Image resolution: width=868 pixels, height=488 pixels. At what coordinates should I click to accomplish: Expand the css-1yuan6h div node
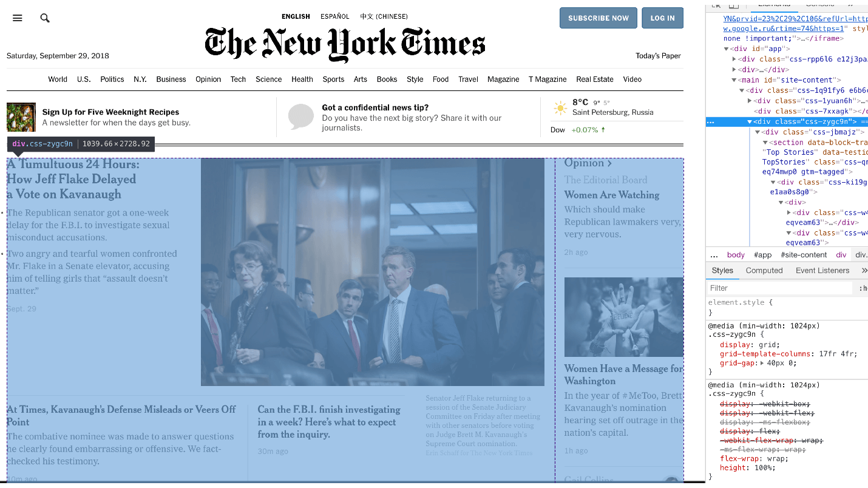(750, 101)
